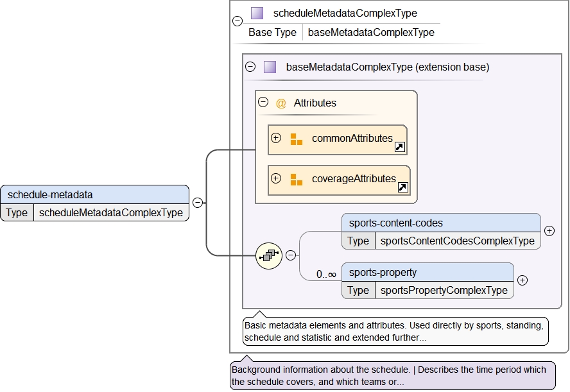Expand the sports-property element
The image size is (570, 392).
(x=522, y=280)
